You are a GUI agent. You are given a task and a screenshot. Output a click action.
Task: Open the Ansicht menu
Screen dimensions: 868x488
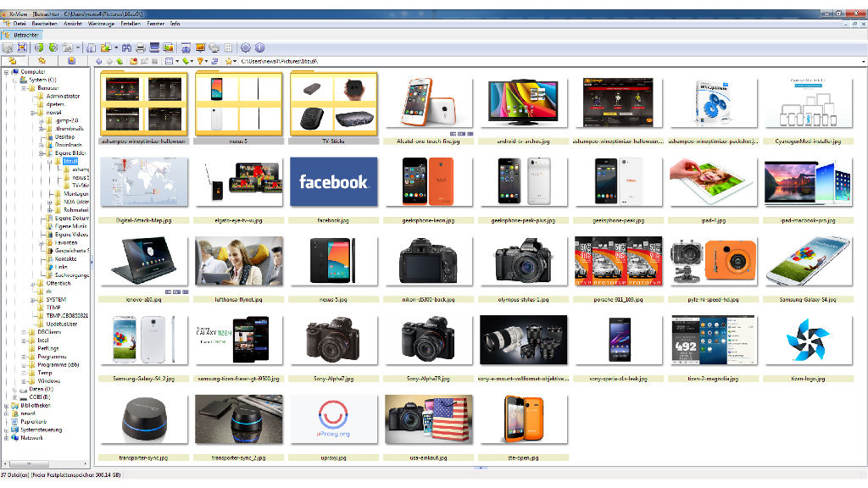pos(73,24)
